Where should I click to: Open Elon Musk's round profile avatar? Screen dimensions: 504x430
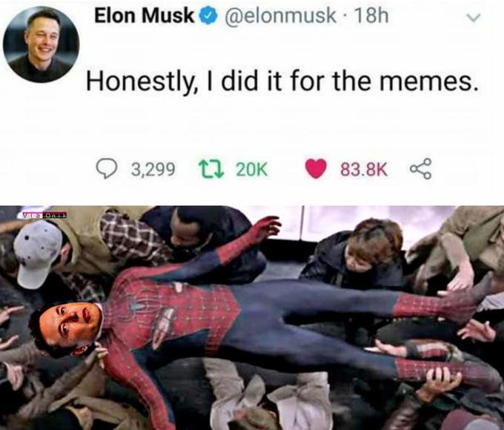(42, 44)
